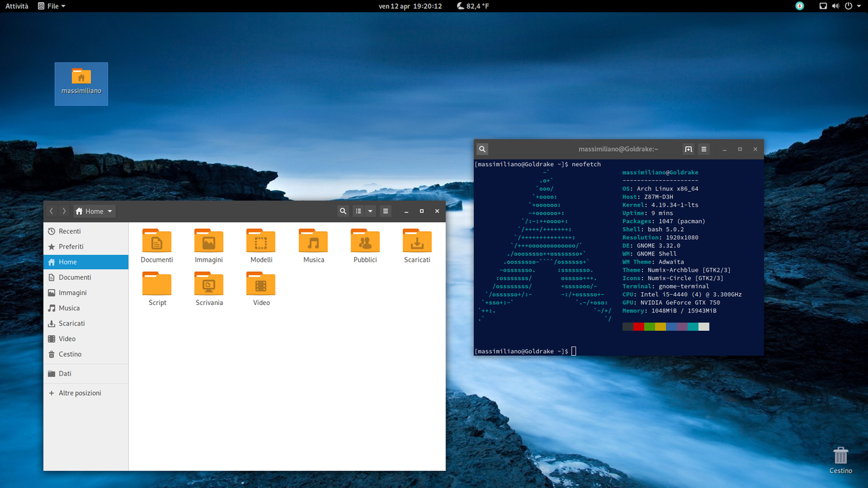Click the weather indicator showing 82,4 °F
868x488 pixels.
473,6
